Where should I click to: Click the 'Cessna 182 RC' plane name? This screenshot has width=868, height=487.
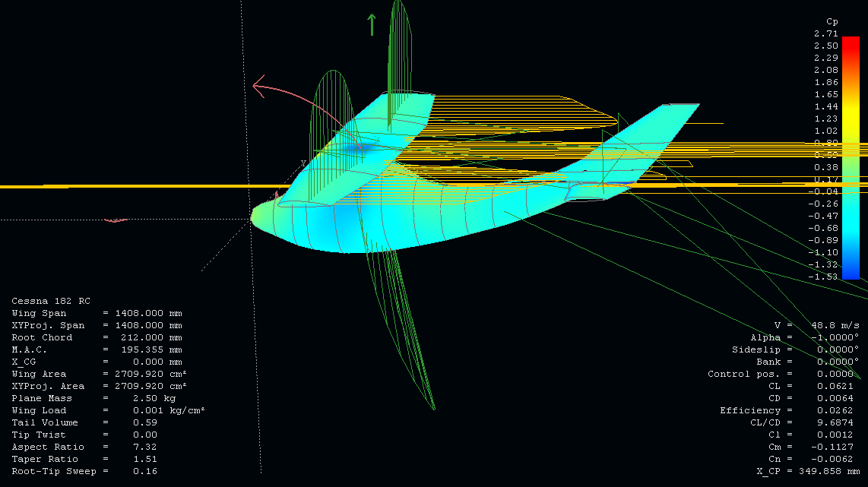(x=51, y=301)
